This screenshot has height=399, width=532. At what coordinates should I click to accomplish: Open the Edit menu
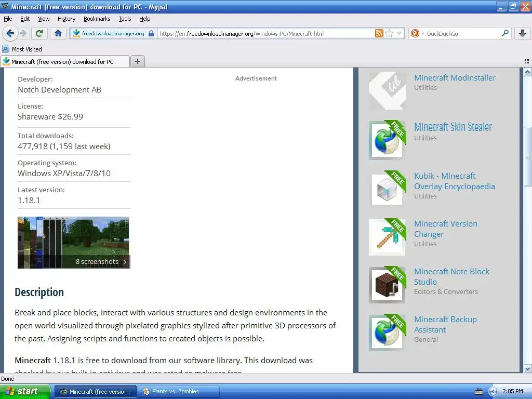click(x=25, y=19)
